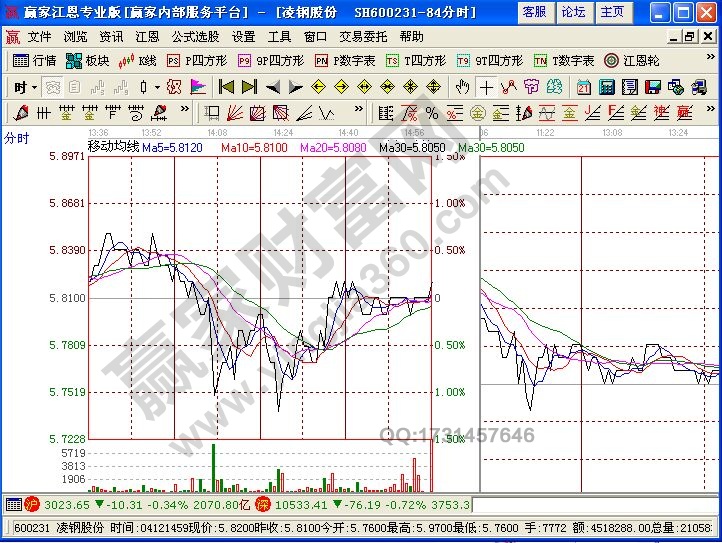Open the 公式选股 menu

195,36
